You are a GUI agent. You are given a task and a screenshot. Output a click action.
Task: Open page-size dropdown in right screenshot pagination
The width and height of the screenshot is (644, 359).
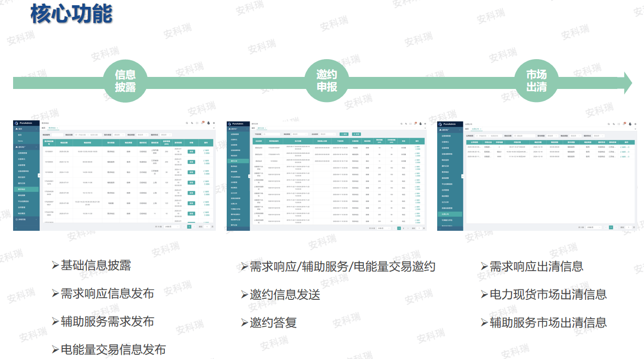click(x=594, y=227)
